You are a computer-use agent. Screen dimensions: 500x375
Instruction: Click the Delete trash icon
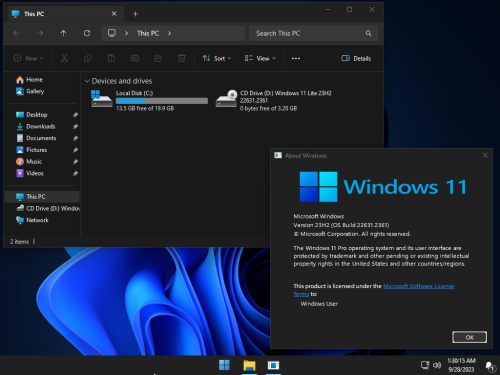click(x=181, y=58)
